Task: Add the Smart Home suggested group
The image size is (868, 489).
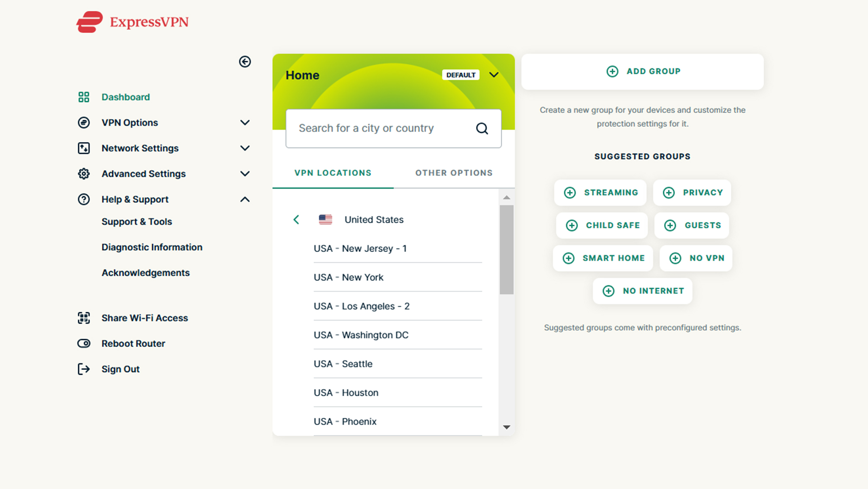Action: click(x=603, y=258)
